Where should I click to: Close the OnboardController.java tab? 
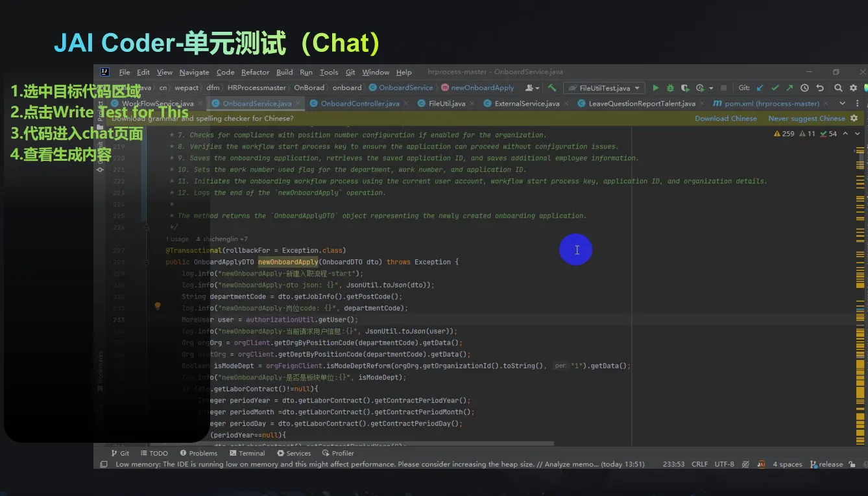pos(406,104)
